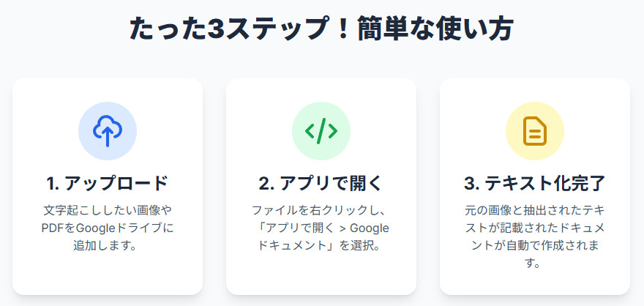This screenshot has height=306, width=644.
Task: Click the yellow document file icon
Action: click(x=535, y=131)
